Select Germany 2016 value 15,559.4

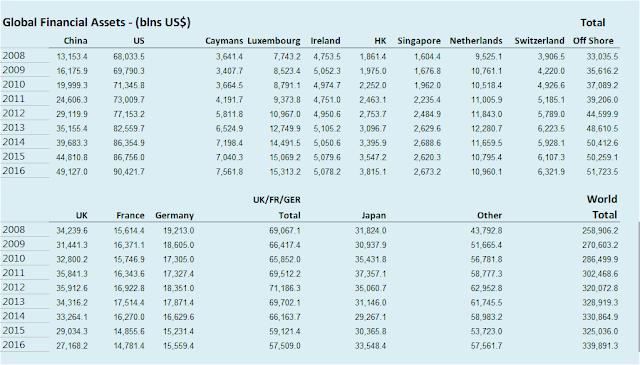(178, 346)
